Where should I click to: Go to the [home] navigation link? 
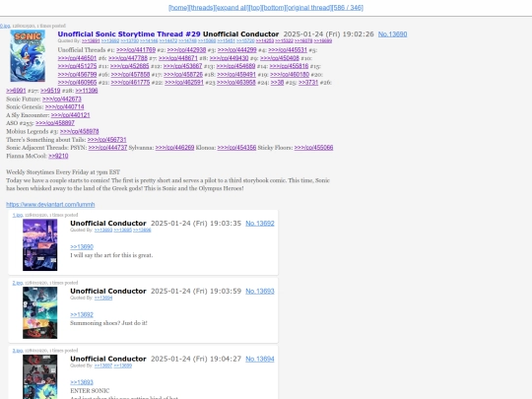[x=178, y=8]
